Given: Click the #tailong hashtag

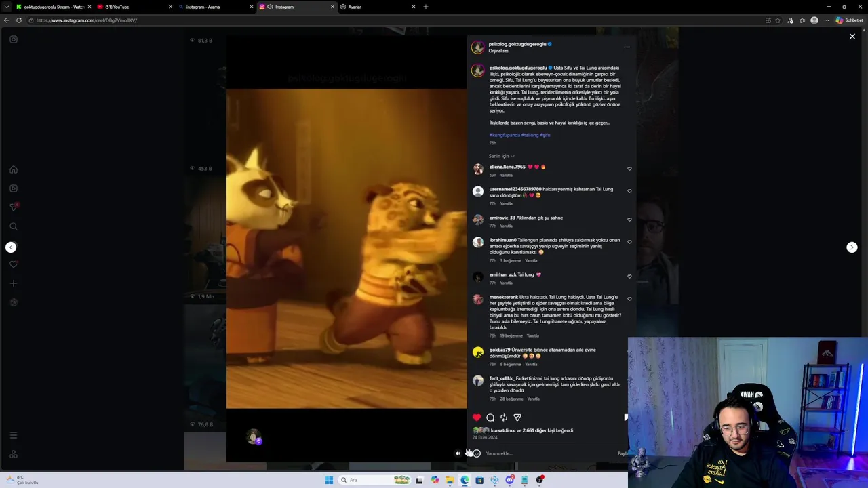Looking at the screenshot, I should pyautogui.click(x=530, y=135).
